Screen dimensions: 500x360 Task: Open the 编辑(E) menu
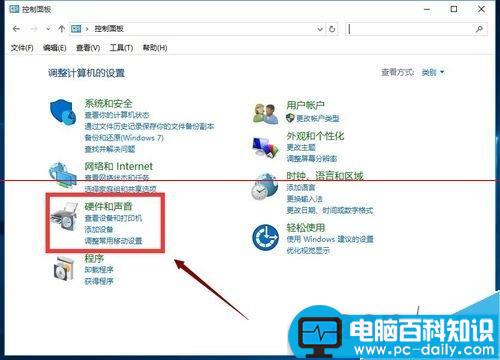click(x=55, y=48)
